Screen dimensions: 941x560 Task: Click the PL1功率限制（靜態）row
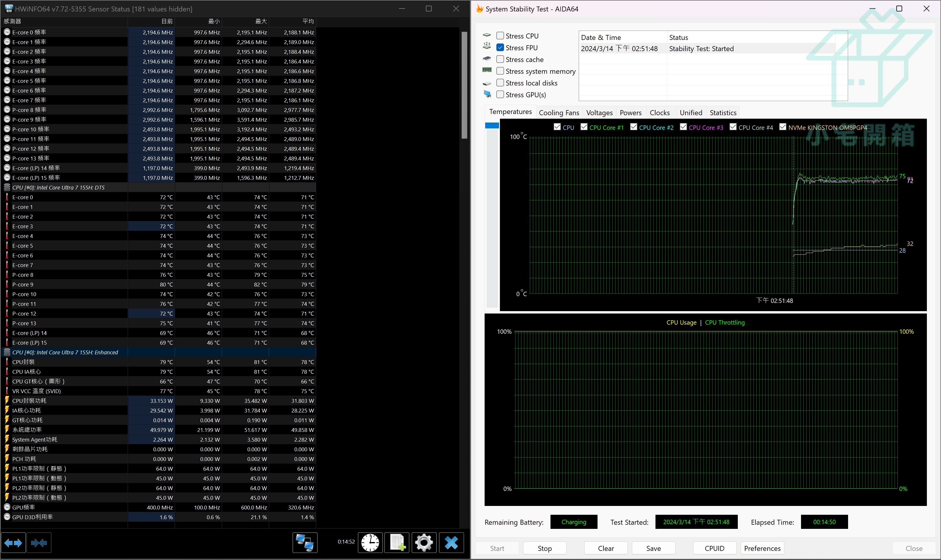(158, 468)
